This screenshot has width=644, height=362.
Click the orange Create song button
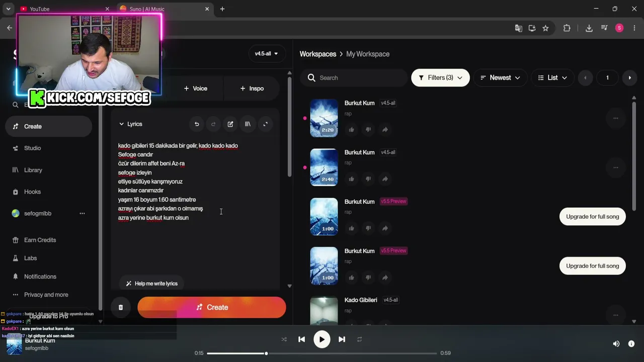pyautogui.click(x=212, y=307)
